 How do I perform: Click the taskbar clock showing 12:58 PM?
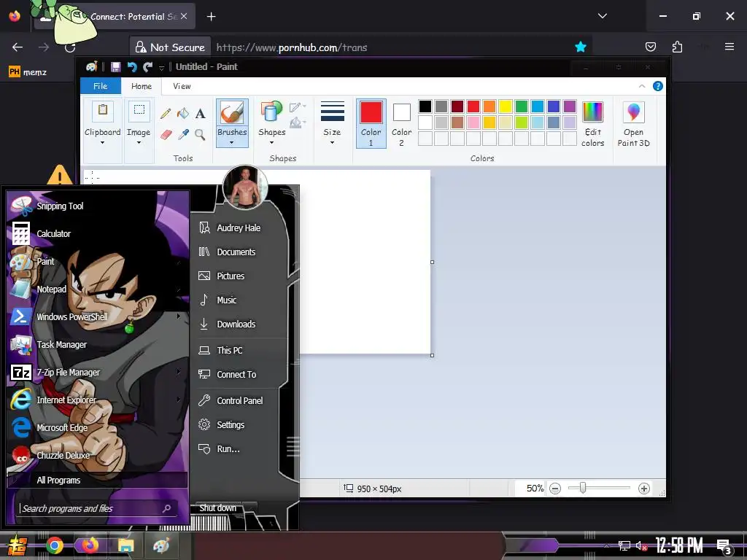tap(679, 545)
